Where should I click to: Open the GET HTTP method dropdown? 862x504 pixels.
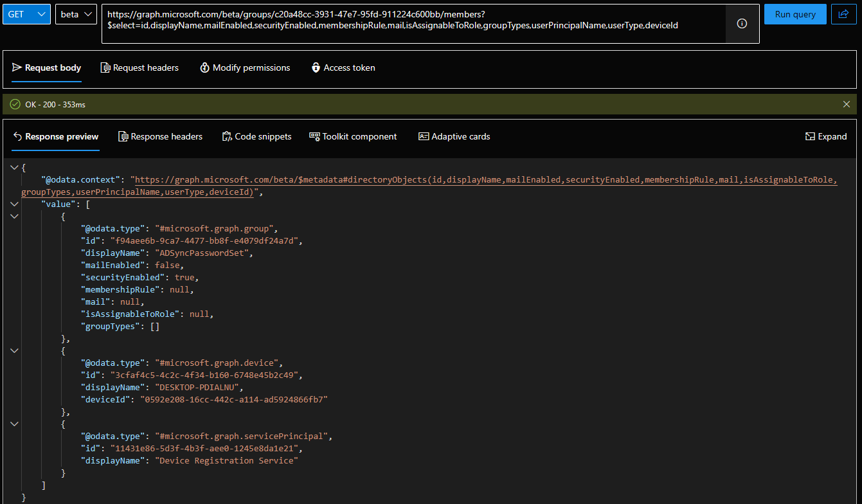coord(26,14)
